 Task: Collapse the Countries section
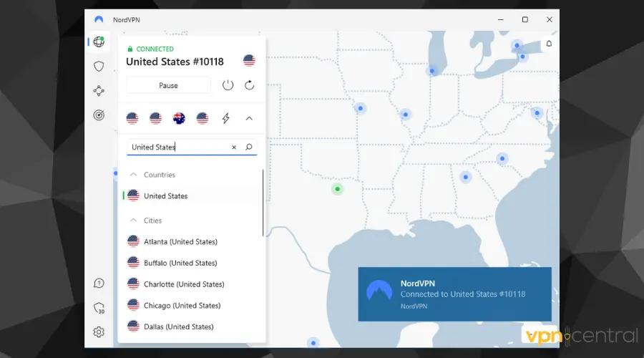point(133,175)
